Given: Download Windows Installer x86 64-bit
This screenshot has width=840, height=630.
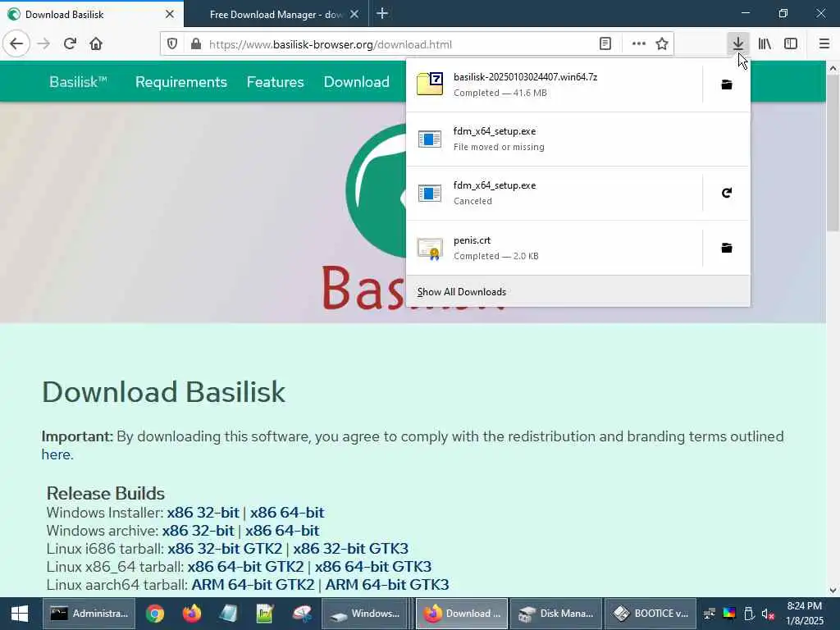Looking at the screenshot, I should 287,513.
